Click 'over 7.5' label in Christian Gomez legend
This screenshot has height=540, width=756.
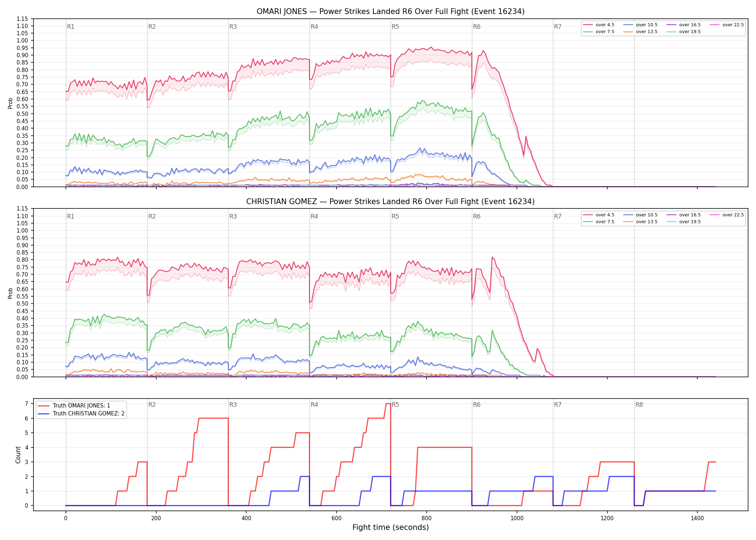[x=605, y=222]
